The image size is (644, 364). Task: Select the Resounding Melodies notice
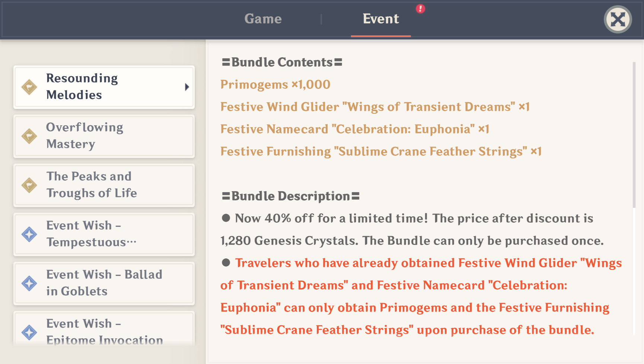click(104, 87)
